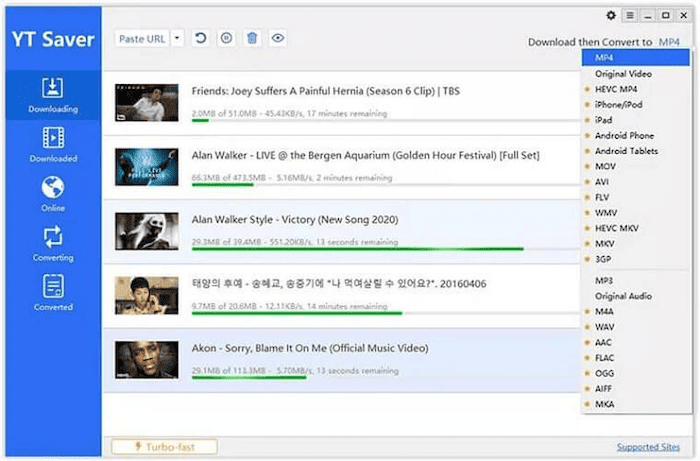This screenshot has width=700, height=461.
Task: Select MP4 in format list
Action: 635,58
